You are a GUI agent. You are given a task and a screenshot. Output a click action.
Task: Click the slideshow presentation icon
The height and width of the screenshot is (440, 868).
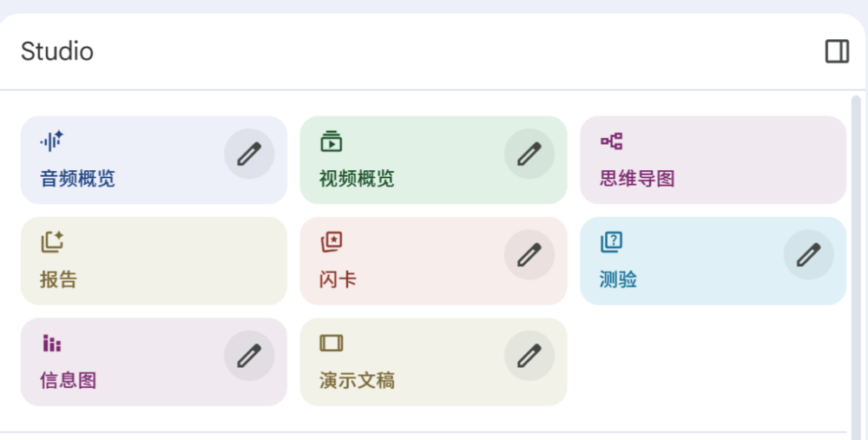(331, 343)
